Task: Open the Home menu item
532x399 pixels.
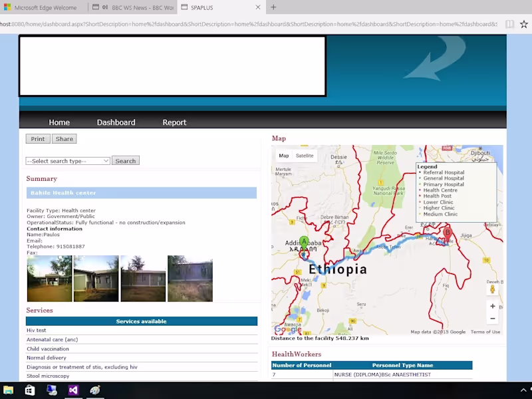Action: [x=59, y=122]
